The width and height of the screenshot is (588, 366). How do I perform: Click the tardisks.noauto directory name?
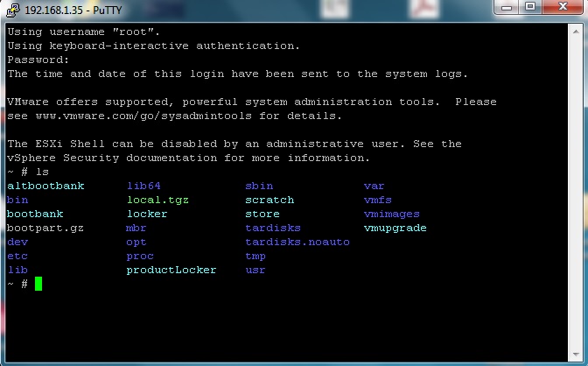point(297,242)
